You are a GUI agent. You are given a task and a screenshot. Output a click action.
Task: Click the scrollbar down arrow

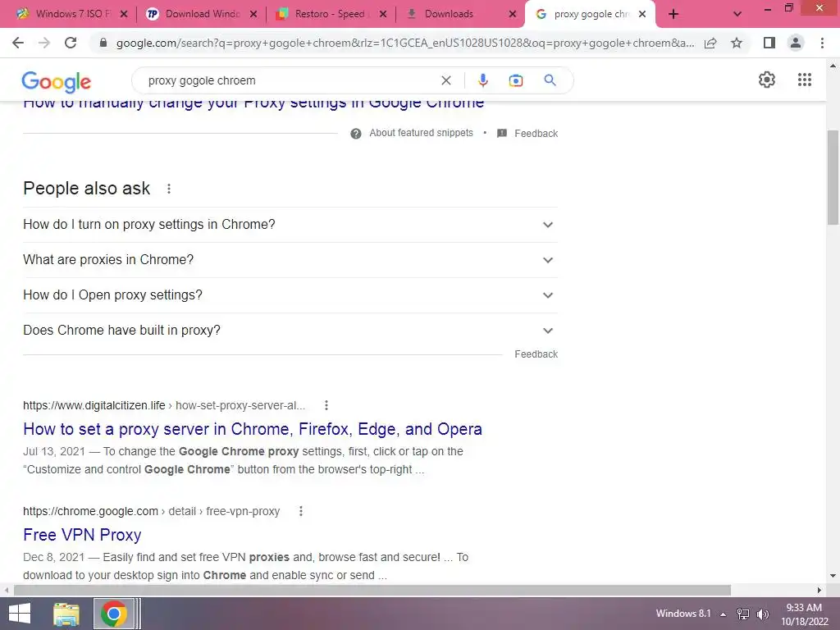click(833, 576)
